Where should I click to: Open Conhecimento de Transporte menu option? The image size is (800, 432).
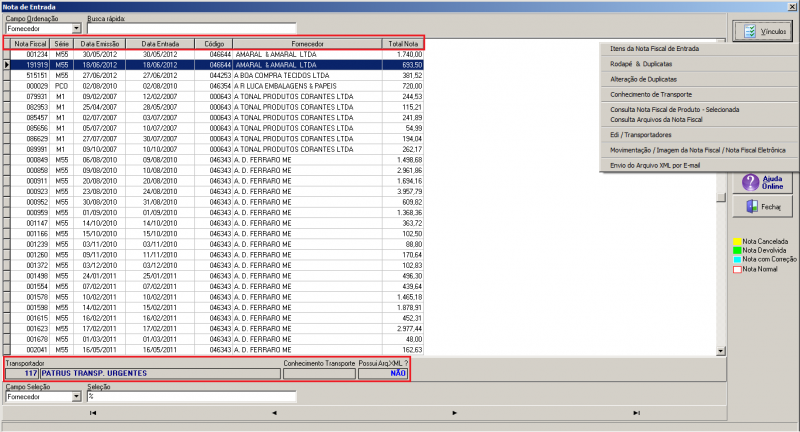pos(651,94)
